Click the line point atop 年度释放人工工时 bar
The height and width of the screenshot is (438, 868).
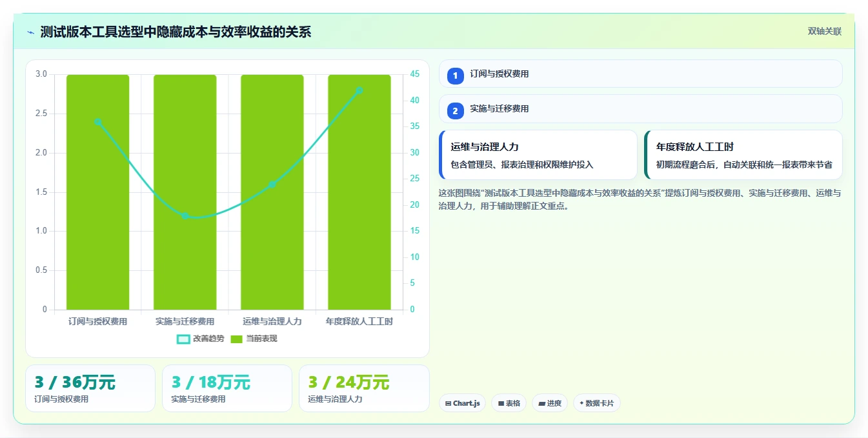coord(359,90)
